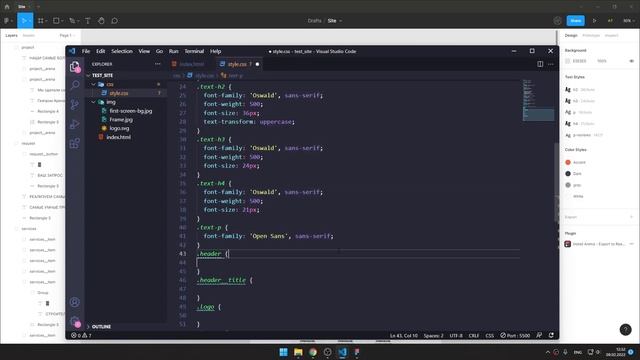Click CRLF line ending selector
The image size is (640, 360).
(x=474, y=336)
